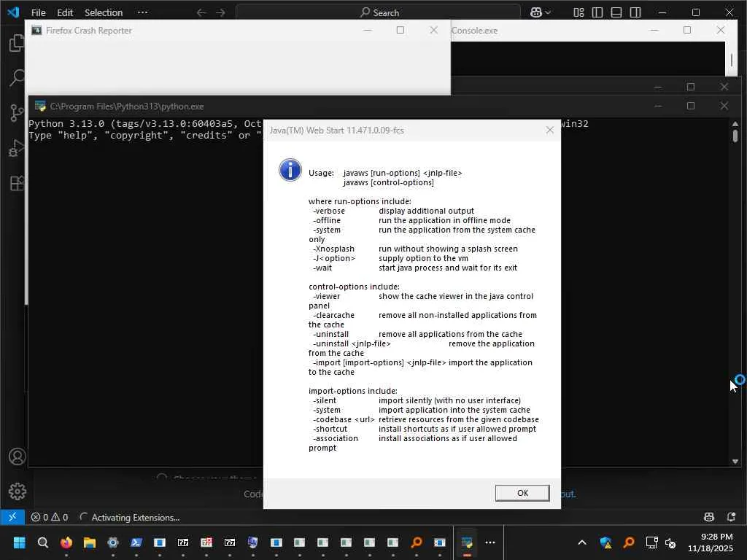This screenshot has width=747, height=560.
Task: Click the python.exe console scrollbar thumb
Action: (735, 136)
